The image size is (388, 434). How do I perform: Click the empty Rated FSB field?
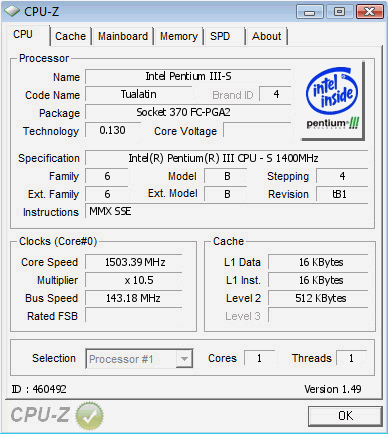[x=134, y=316]
